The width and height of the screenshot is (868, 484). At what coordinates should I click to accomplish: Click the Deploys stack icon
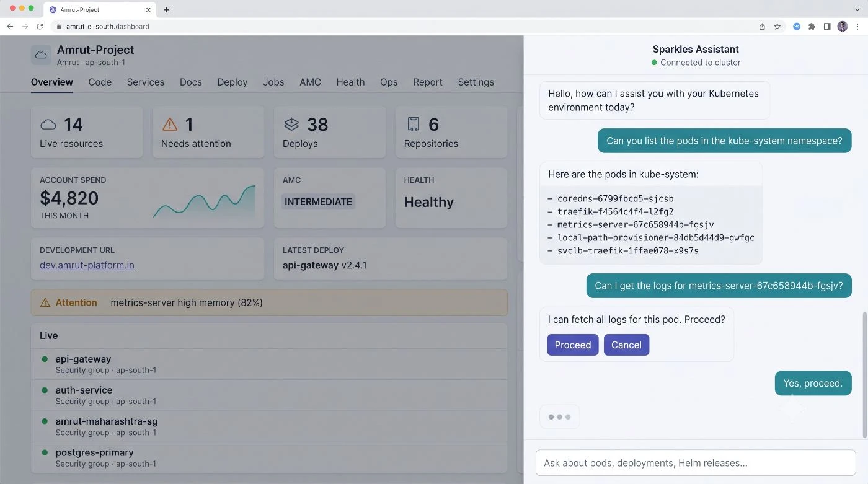click(291, 125)
